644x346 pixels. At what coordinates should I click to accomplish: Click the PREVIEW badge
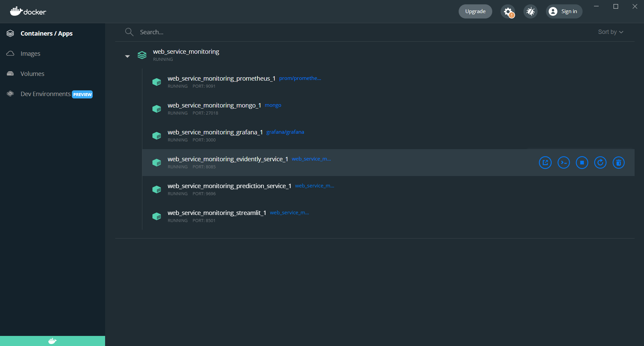82,94
